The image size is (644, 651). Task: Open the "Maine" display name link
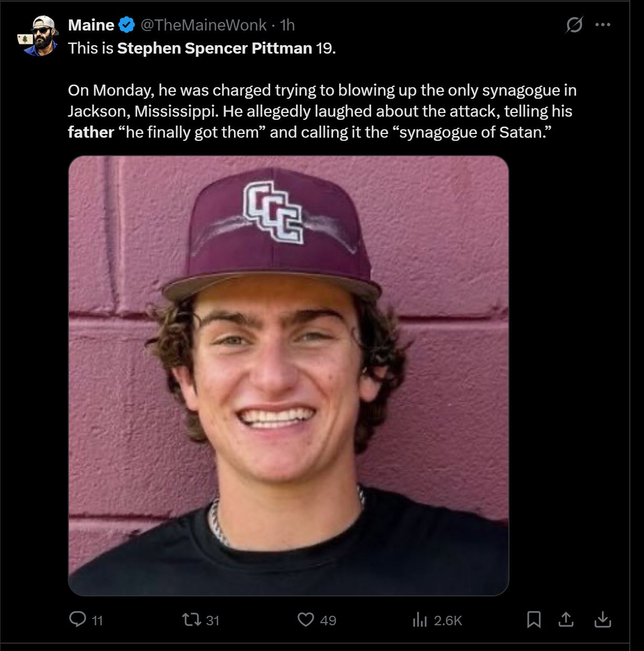[91, 25]
